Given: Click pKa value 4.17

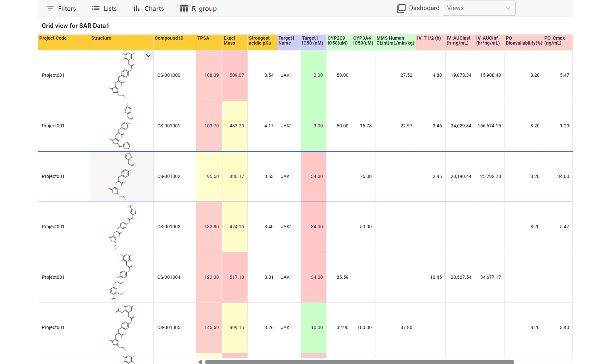Looking at the screenshot, I should pyautogui.click(x=269, y=126).
